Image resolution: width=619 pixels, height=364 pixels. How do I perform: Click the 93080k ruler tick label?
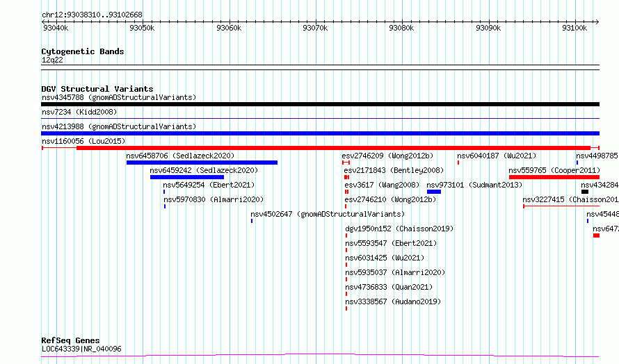(401, 28)
